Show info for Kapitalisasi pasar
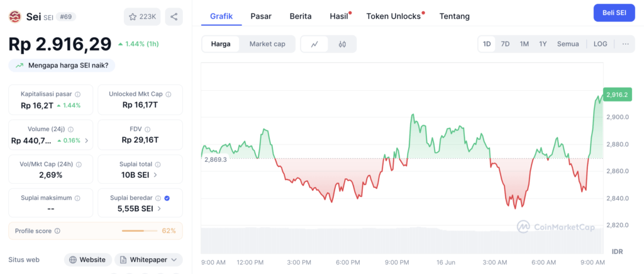The height and width of the screenshot is (274, 644). click(x=77, y=94)
